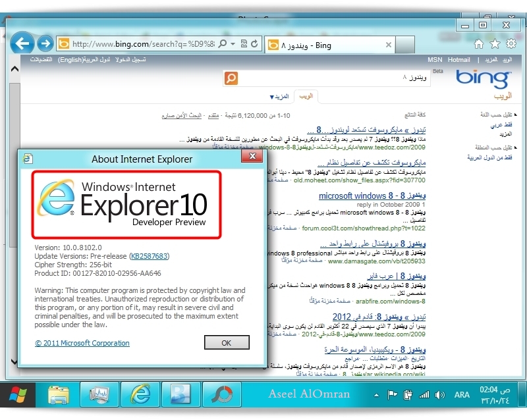Viewport: 527px width, 420px height.
Task: Refresh the page with the reload icon
Action: click(x=254, y=43)
